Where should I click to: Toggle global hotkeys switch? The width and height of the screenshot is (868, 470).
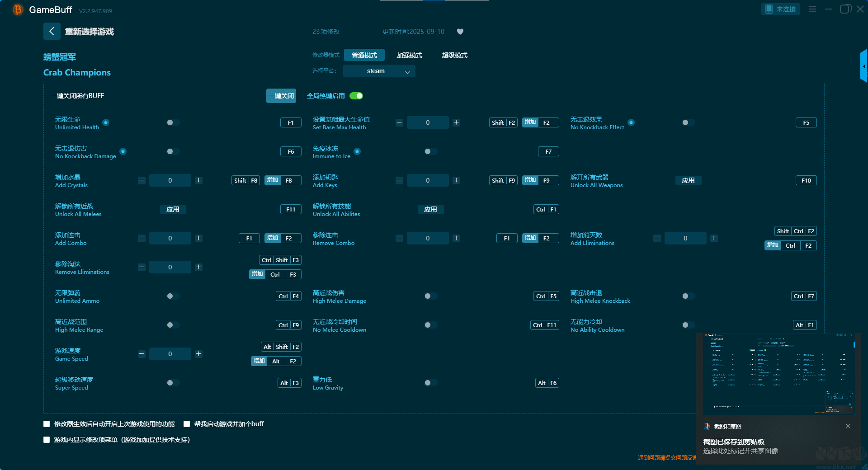[x=356, y=96]
